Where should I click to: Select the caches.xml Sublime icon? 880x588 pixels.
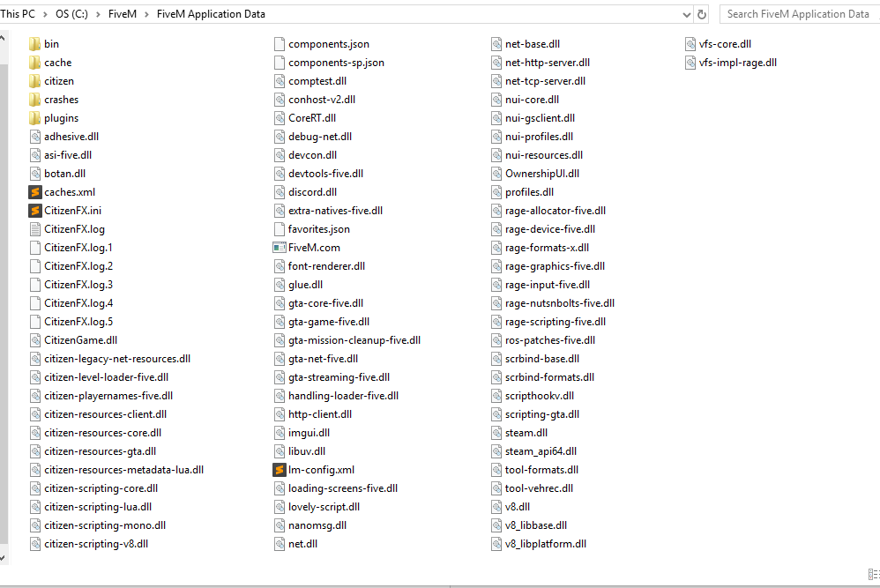coord(34,192)
